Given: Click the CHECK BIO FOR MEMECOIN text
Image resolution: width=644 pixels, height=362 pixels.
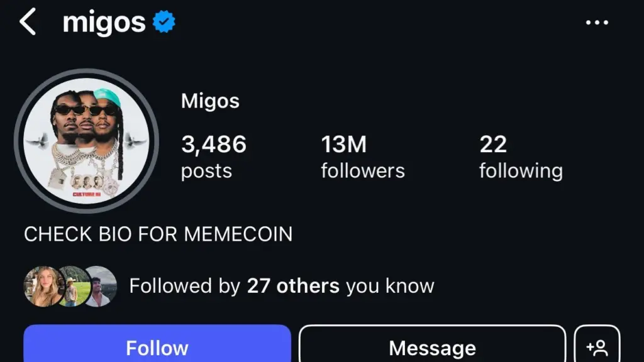Looking at the screenshot, I should pos(157,234).
